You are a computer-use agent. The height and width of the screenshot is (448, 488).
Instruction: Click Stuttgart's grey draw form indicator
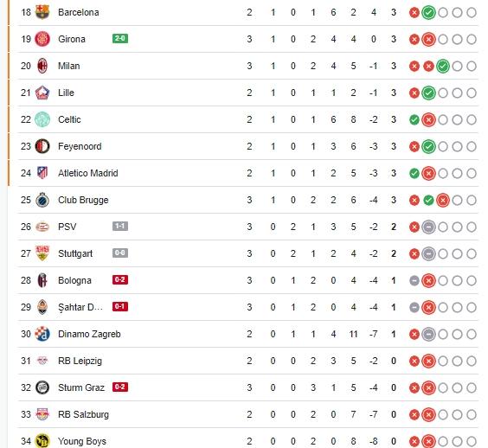tap(428, 254)
